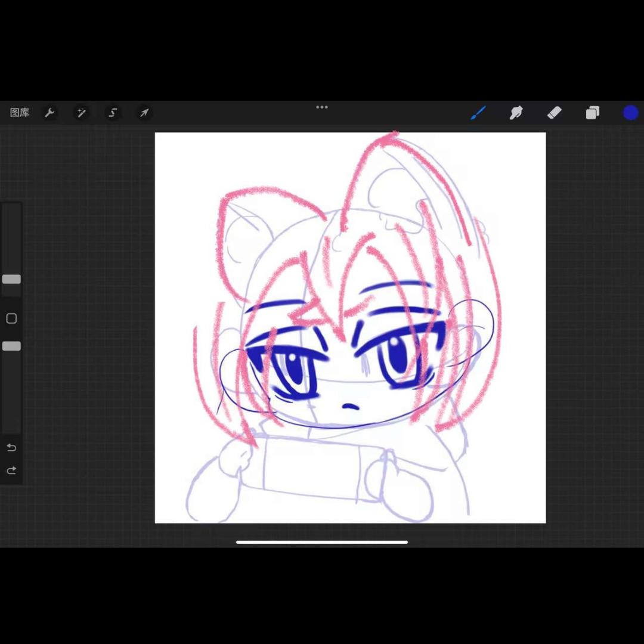Tap the square modify button in sidebar

11,318
